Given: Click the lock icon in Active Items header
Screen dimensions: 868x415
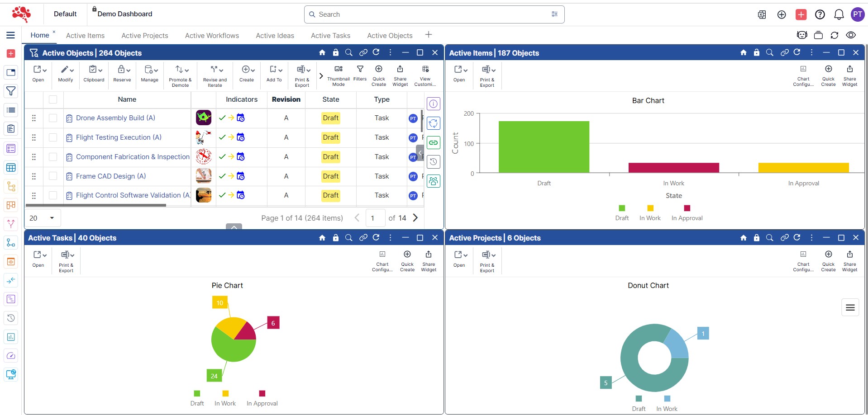Looking at the screenshot, I should click(x=756, y=53).
